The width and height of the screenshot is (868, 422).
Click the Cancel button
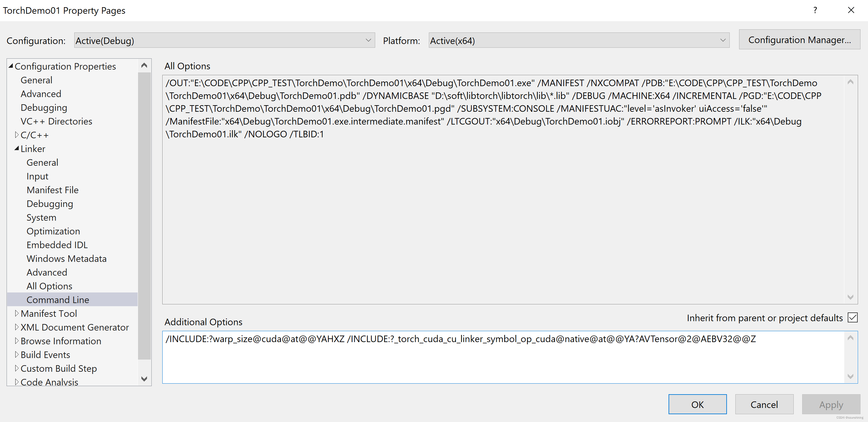coord(764,404)
